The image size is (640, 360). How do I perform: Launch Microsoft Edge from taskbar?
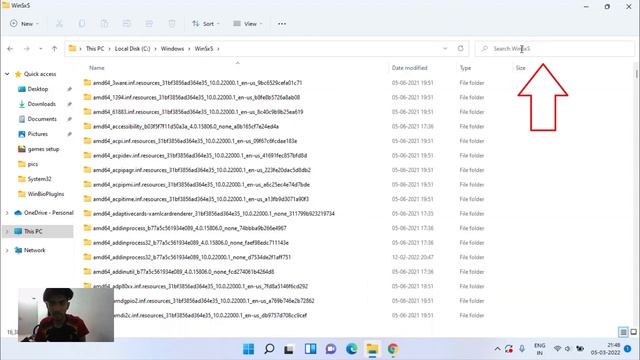(x=351, y=349)
